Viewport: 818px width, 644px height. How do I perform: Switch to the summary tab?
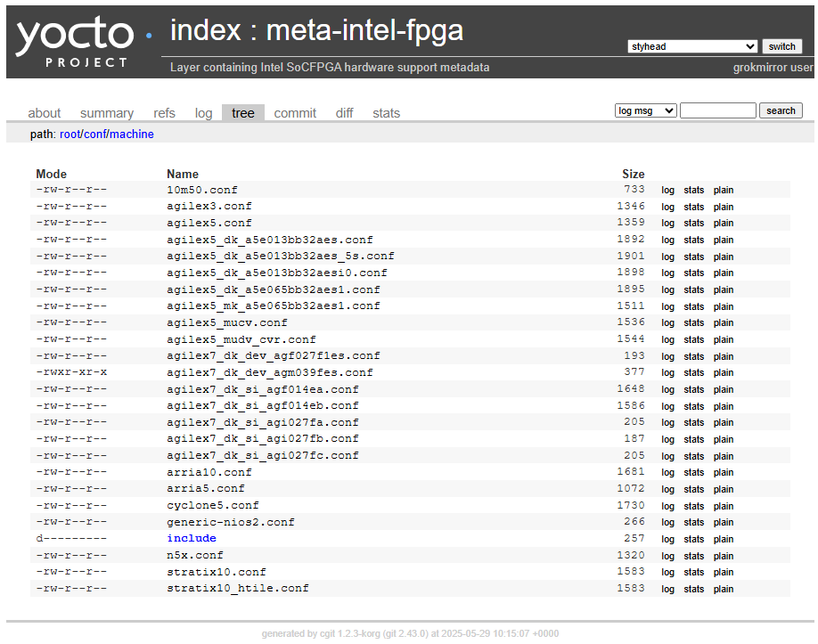pyautogui.click(x=107, y=113)
